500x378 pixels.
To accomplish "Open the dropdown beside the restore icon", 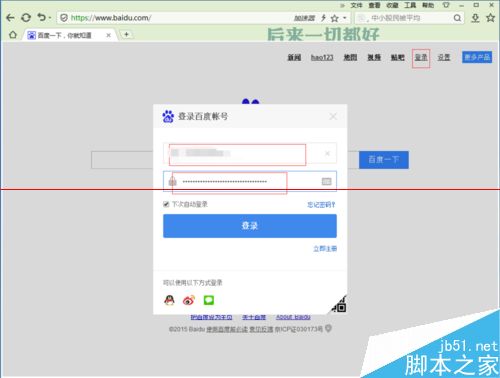I will (x=50, y=18).
